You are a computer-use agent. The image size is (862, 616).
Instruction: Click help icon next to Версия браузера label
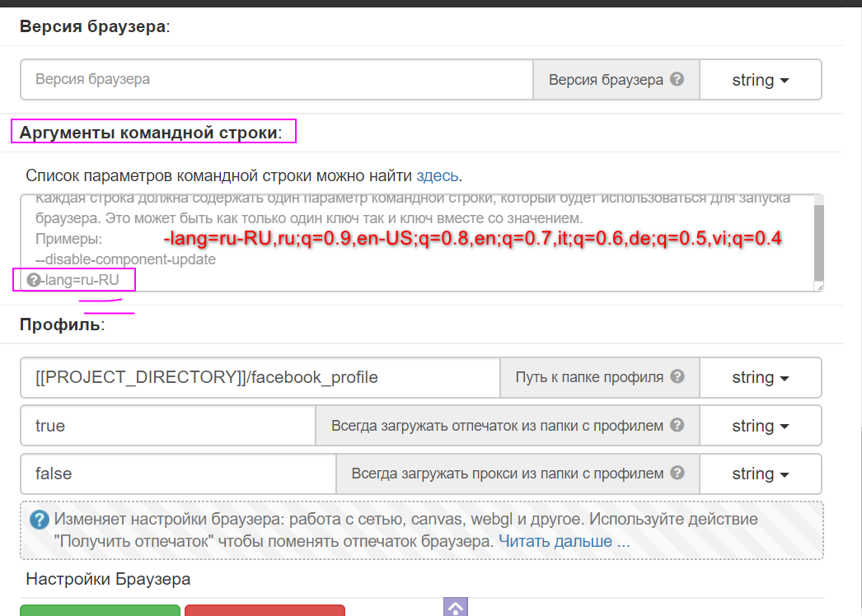677,80
